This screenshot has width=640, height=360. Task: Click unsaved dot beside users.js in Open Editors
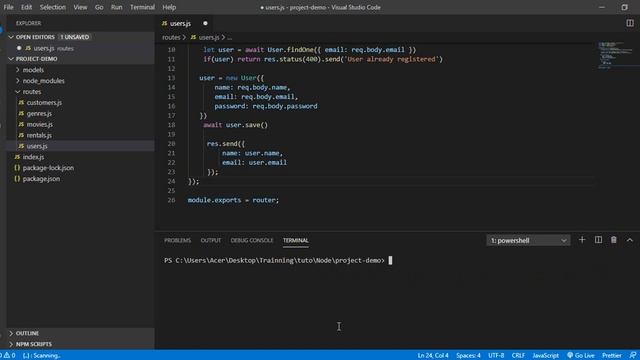click(19, 48)
